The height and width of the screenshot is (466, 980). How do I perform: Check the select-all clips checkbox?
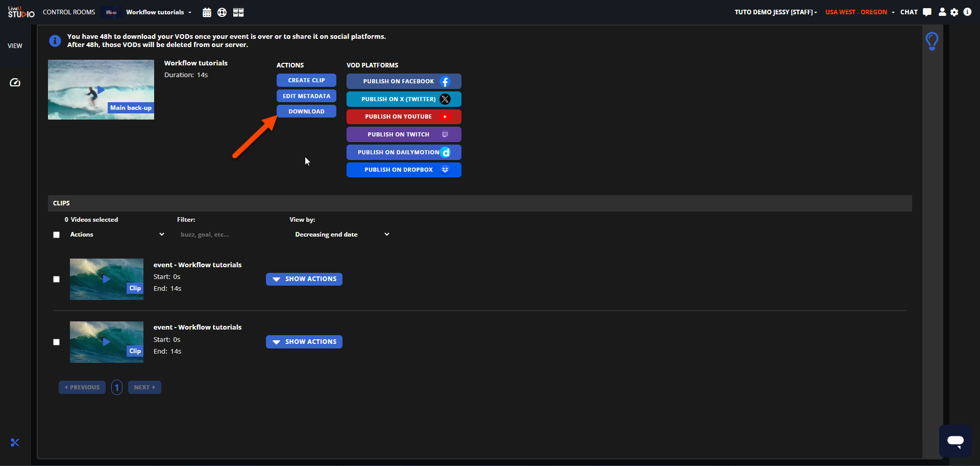coord(57,235)
